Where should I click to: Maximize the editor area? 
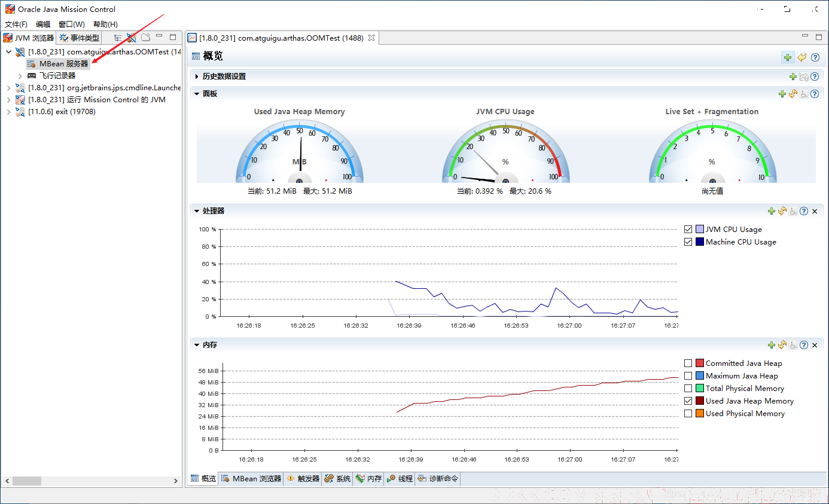tap(818, 37)
